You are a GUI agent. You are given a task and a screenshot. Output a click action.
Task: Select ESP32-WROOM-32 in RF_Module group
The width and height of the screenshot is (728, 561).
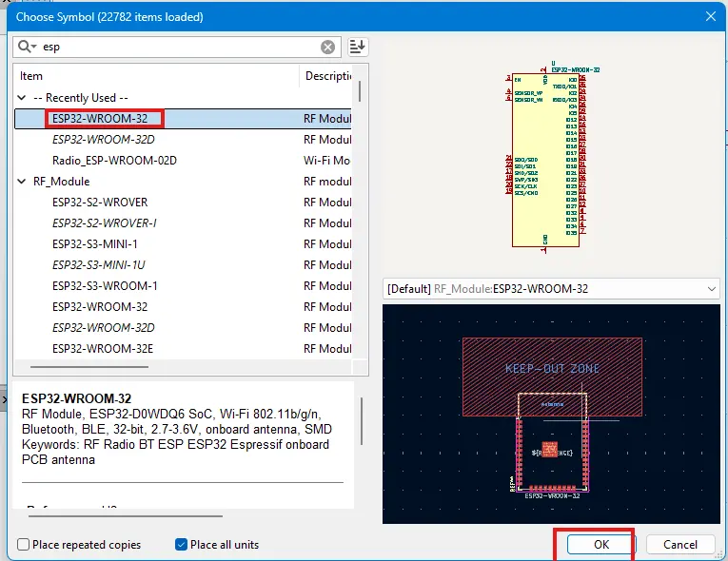pos(183,307)
